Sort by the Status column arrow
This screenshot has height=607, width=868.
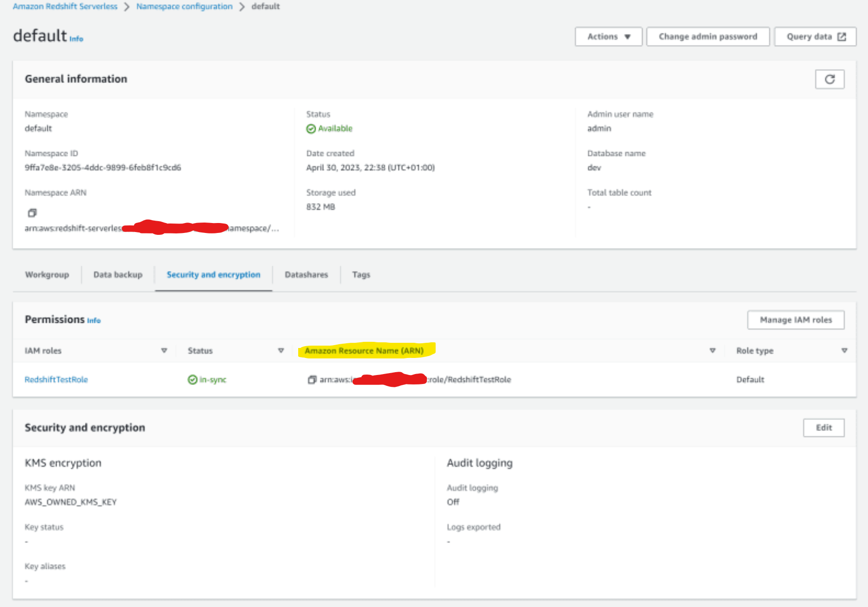(281, 351)
